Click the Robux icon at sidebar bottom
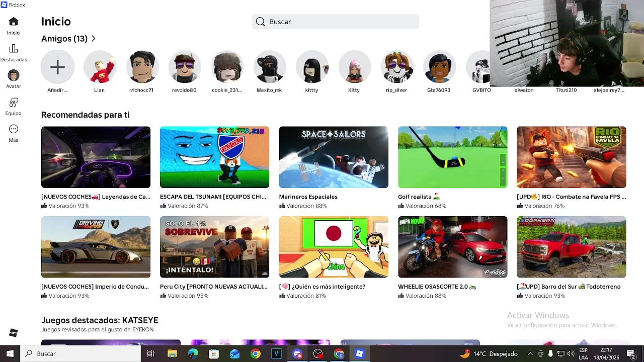The height and width of the screenshot is (362, 644). pyautogui.click(x=14, y=333)
